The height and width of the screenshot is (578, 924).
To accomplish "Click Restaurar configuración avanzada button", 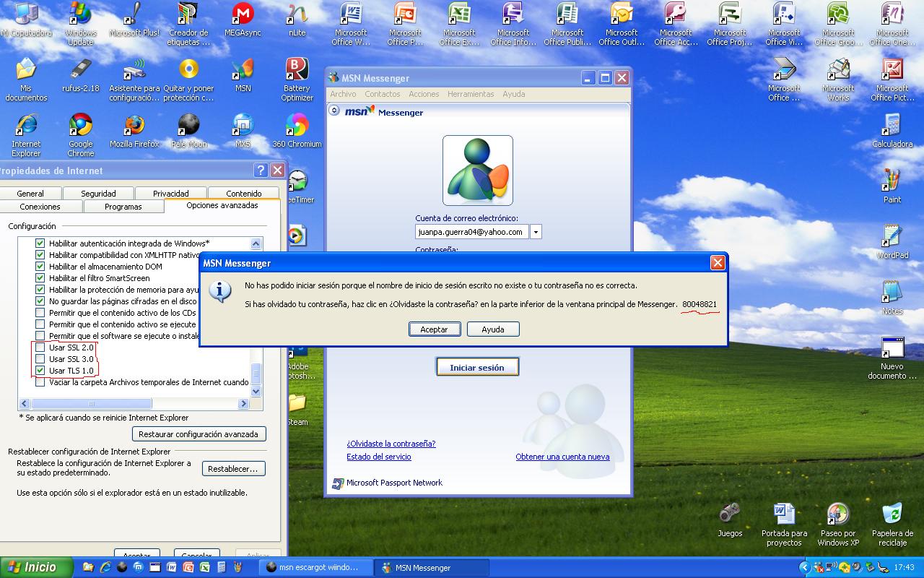I will click(x=199, y=434).
